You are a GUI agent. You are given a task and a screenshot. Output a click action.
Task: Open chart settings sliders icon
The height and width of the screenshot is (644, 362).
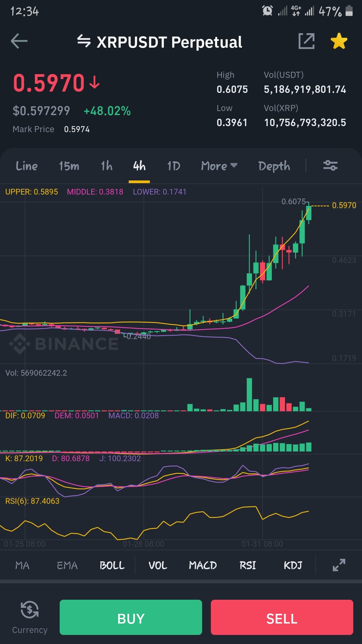click(x=330, y=165)
